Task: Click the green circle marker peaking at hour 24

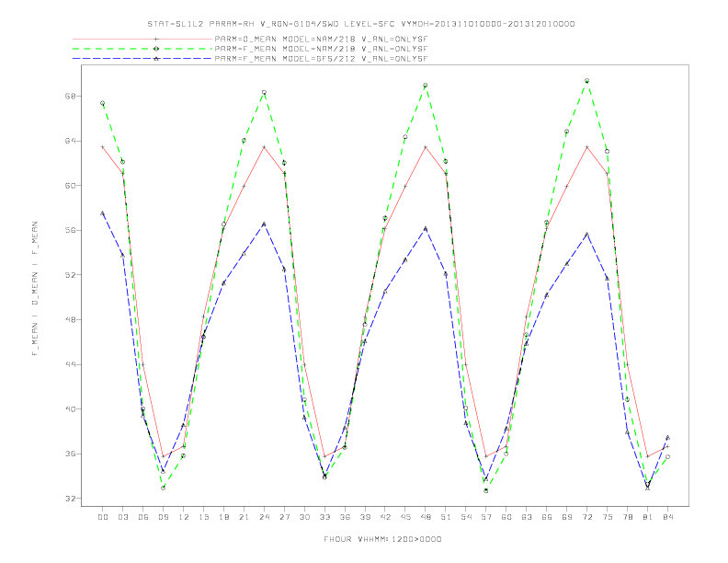Action: tap(264, 92)
